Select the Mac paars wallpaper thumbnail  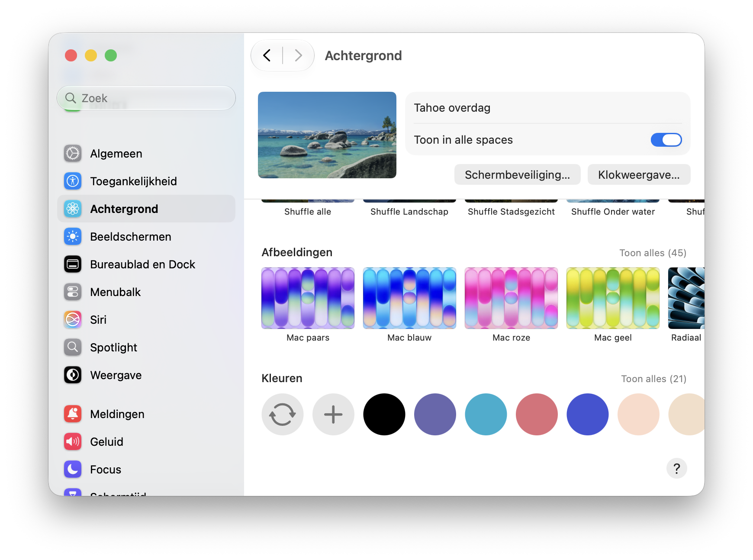[x=308, y=298]
